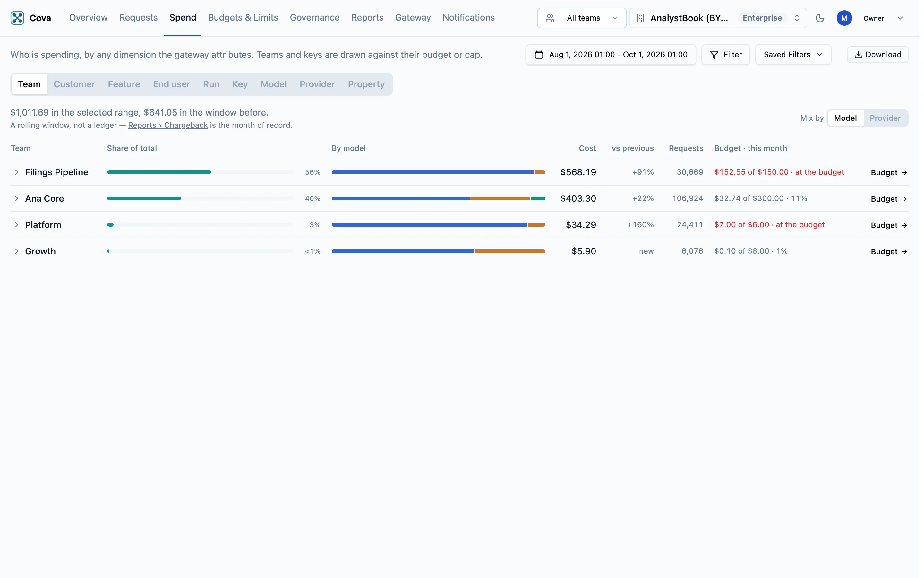Open the Saved Filters dropdown

tap(793, 55)
